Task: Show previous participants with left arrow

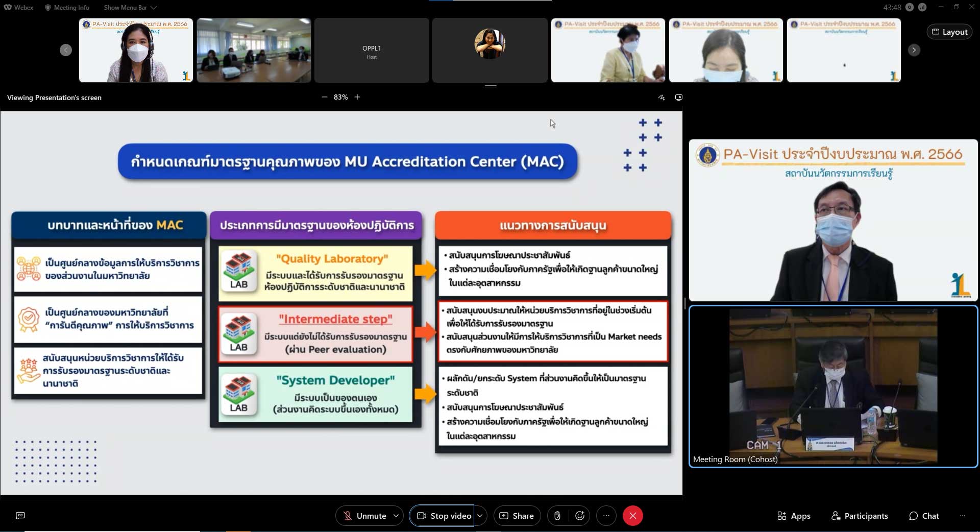Action: (x=66, y=50)
